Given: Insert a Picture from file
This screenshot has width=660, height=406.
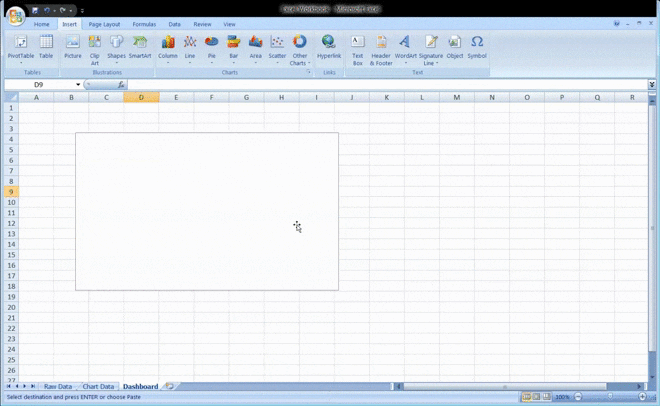Looking at the screenshot, I should tap(73, 46).
